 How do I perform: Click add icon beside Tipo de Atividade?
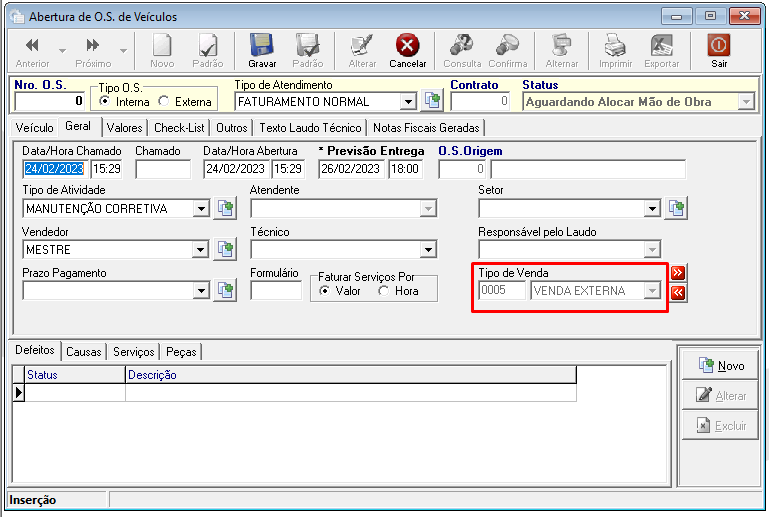pos(225,208)
